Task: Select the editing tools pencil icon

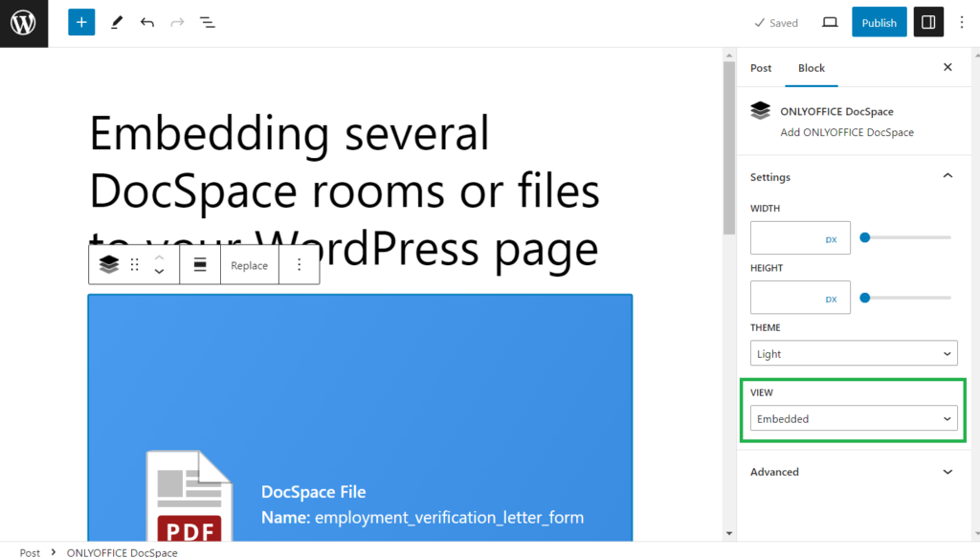Action: [x=117, y=21]
